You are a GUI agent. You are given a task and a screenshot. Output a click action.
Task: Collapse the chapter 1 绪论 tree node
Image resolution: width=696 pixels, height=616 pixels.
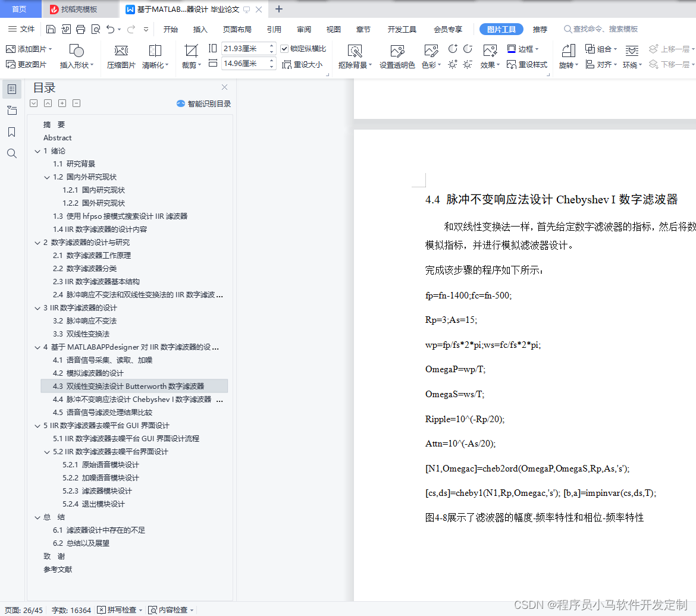pos(37,150)
